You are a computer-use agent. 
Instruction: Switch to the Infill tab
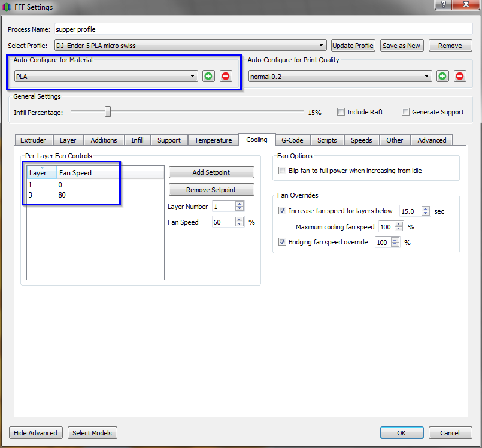137,140
